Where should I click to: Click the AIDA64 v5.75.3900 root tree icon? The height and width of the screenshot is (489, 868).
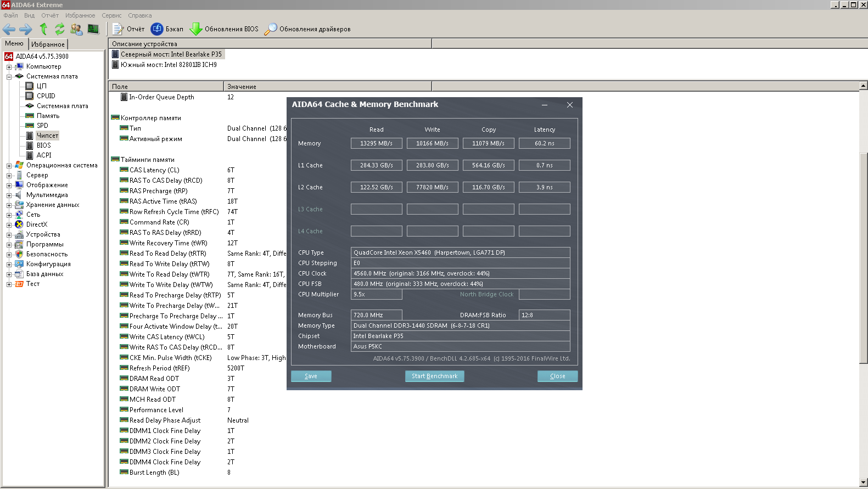click(x=9, y=57)
